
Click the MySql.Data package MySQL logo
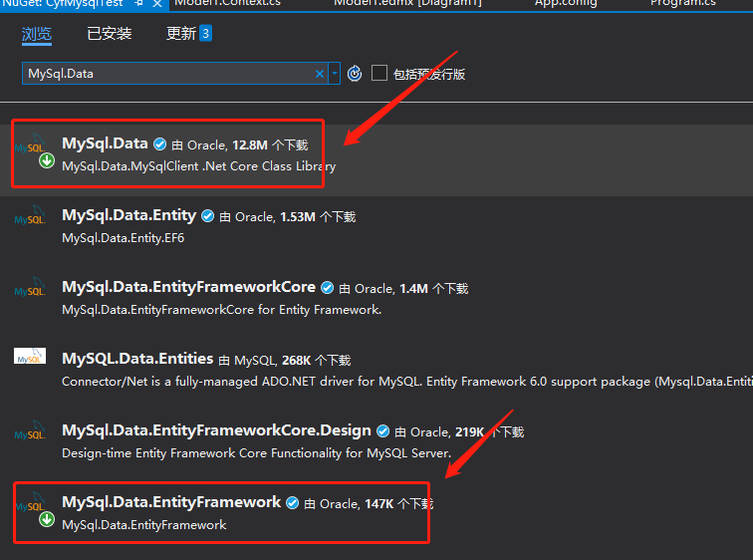click(30, 144)
